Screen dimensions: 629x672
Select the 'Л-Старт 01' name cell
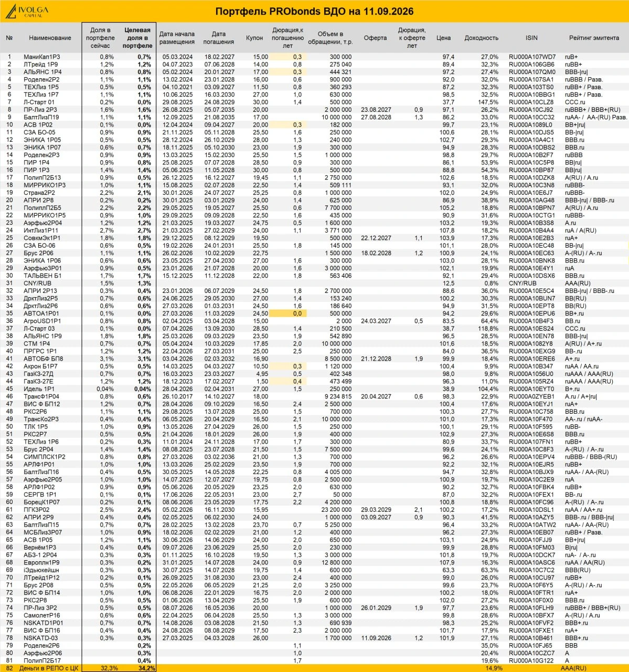39,102
